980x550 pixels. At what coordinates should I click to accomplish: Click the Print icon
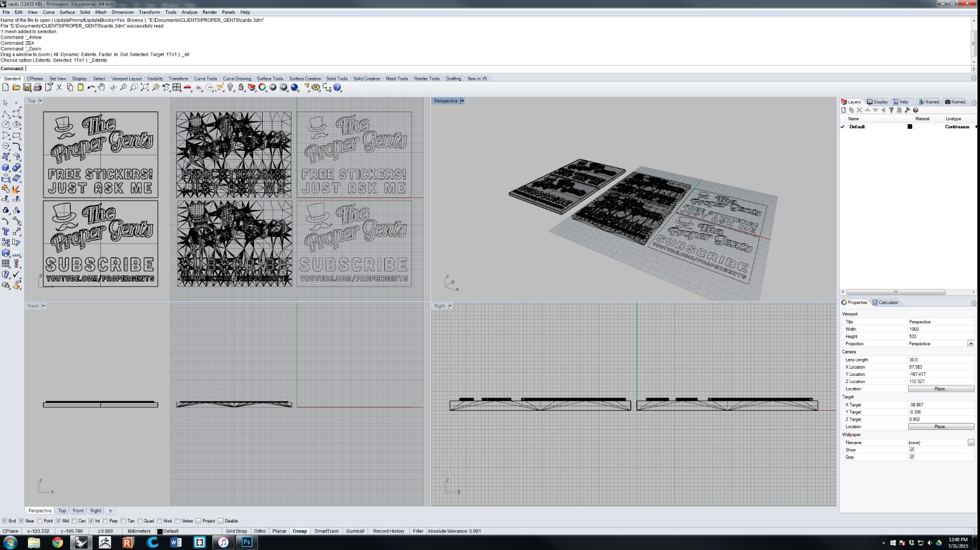pos(38,88)
